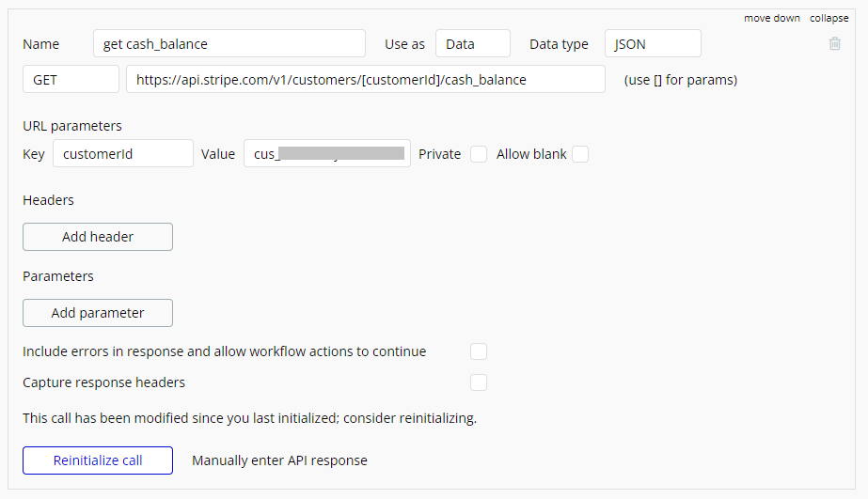
Task: Click the URL parameters section label
Action: coord(72,126)
